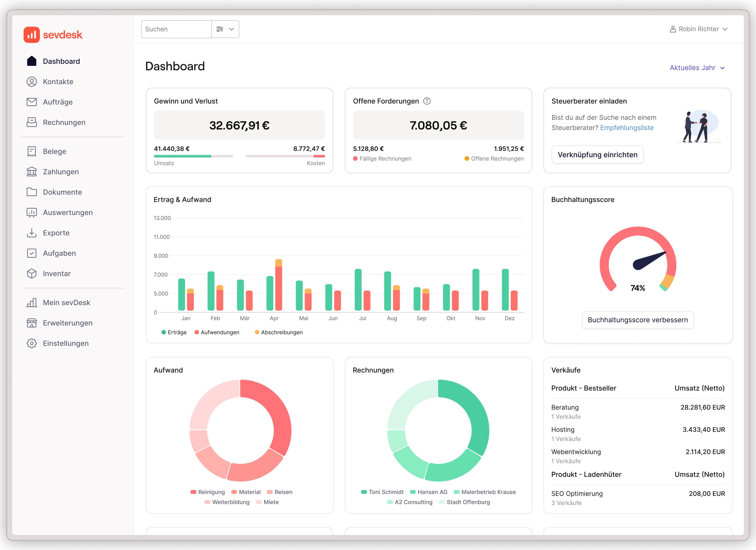Click the Malerbetrieb Krause legend entry
Screen dimensions: 756x550
point(485,492)
